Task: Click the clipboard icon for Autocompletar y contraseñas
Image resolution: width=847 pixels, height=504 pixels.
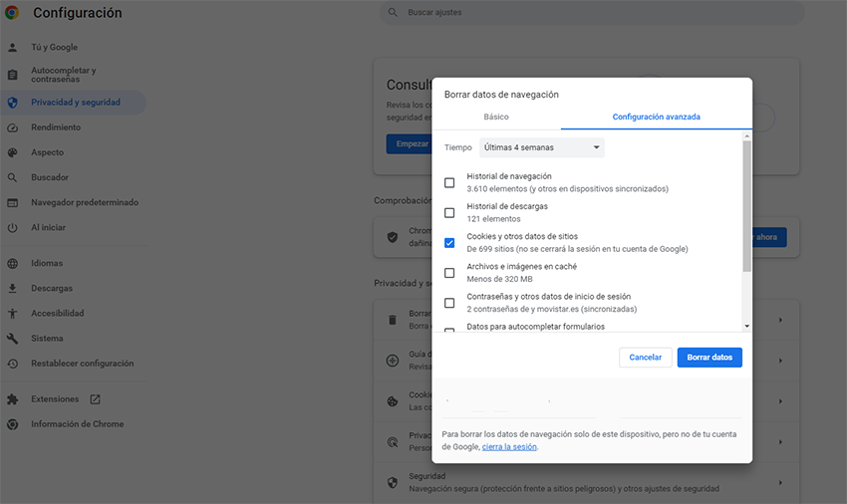Action: (12, 75)
